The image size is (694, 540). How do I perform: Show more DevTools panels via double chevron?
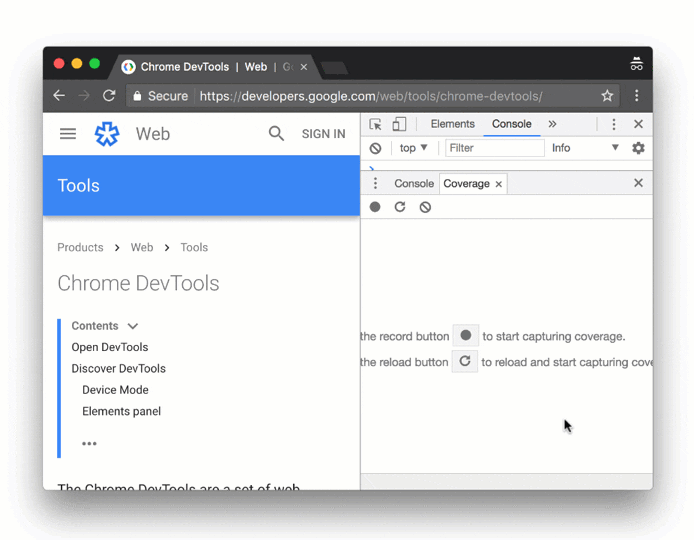pos(552,125)
